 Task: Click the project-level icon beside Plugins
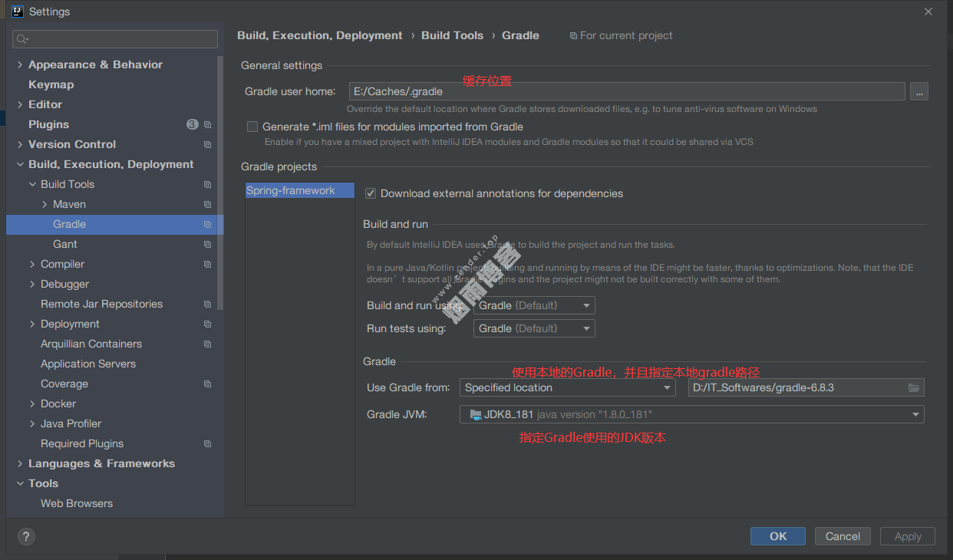[207, 124]
